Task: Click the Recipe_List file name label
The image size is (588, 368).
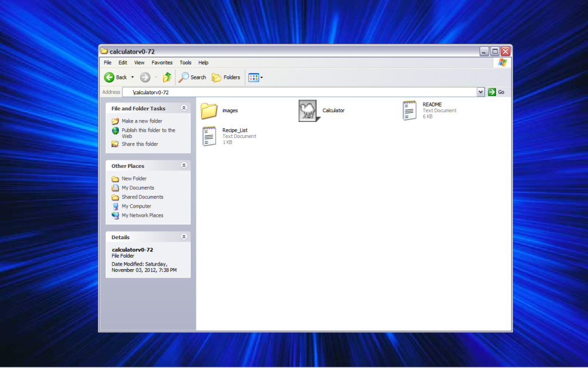Action: point(235,131)
